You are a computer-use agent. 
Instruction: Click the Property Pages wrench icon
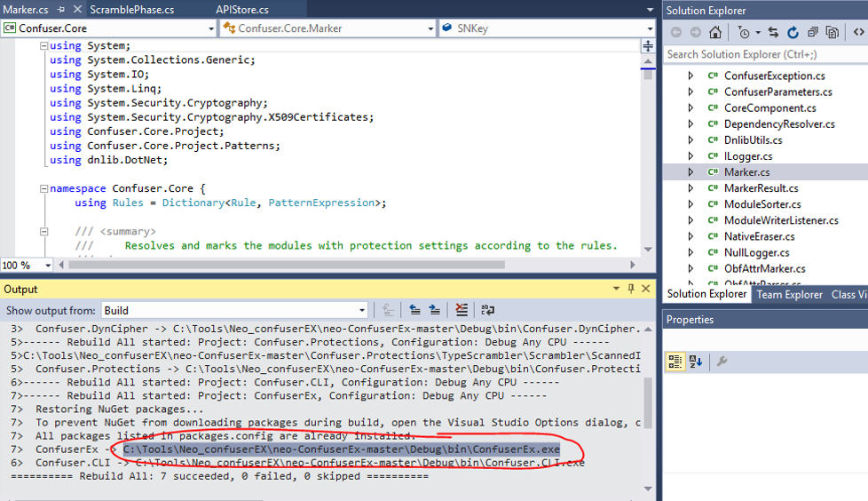click(722, 362)
